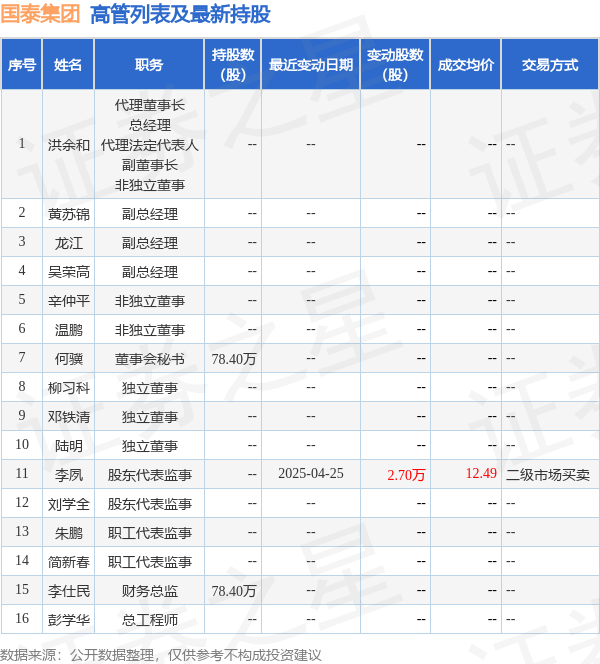Screen dimensions: 600x664
Task: Click the 数据来源 footer note
Action: click(161, 655)
